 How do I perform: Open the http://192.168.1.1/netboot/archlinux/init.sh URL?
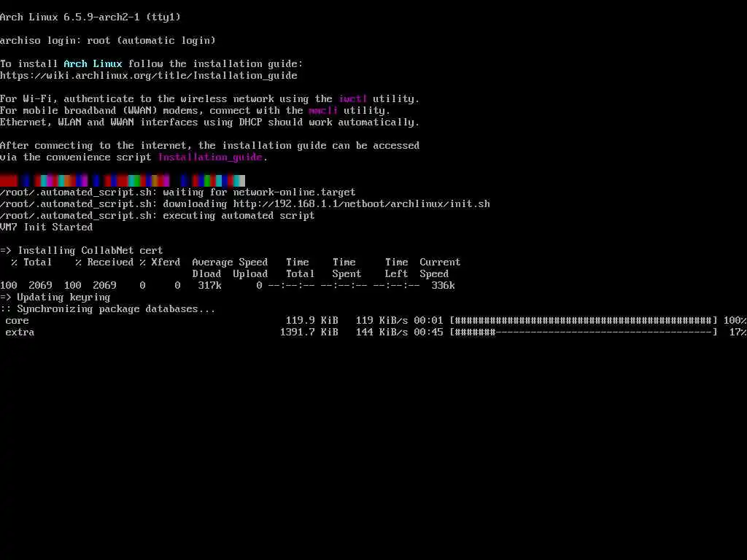pyautogui.click(x=362, y=204)
